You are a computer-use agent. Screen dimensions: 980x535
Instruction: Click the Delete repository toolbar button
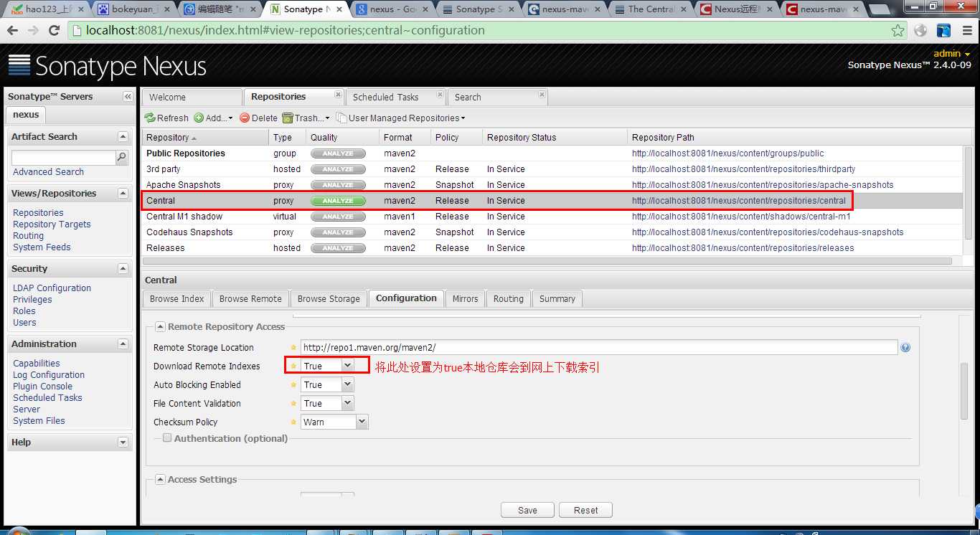pos(258,118)
